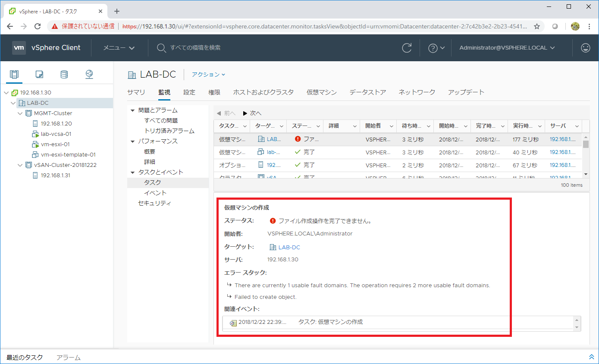599x364 pixels.
Task: Click the global search field すべての環境を検索
Action: 195,48
